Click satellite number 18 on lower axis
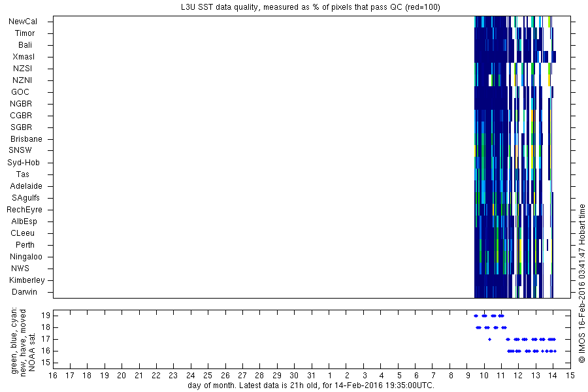The width and height of the screenshot is (588, 392). pyautogui.click(x=46, y=327)
